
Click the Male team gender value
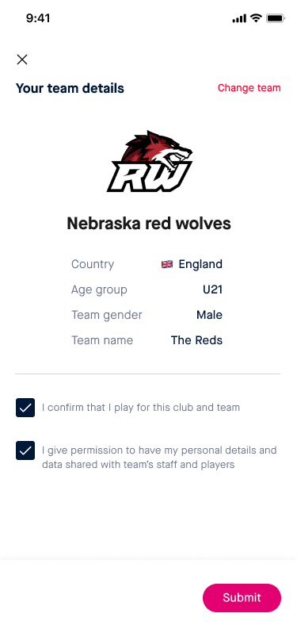[x=209, y=315]
